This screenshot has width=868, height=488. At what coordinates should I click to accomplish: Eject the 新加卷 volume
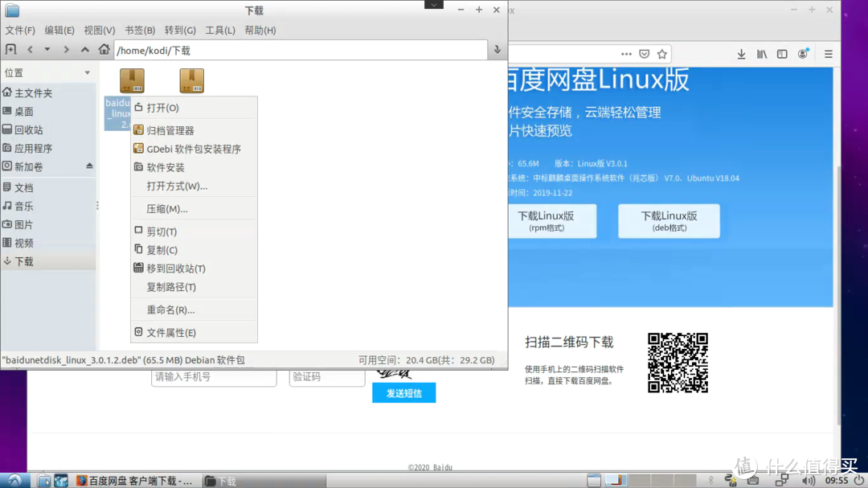pos(89,166)
